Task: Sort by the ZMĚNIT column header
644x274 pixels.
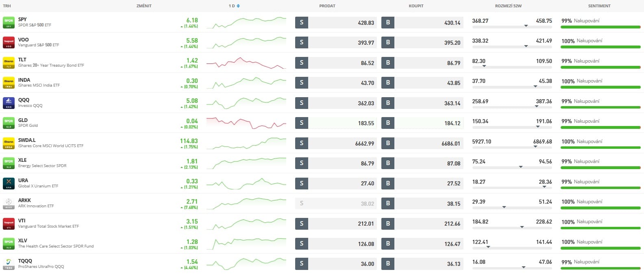Action: (144, 6)
